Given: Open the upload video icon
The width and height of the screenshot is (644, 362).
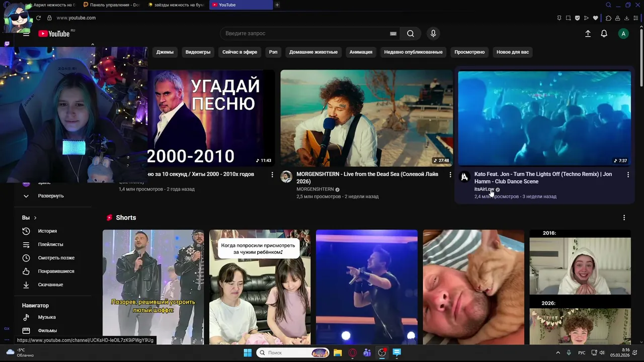Looking at the screenshot, I should [588, 34].
